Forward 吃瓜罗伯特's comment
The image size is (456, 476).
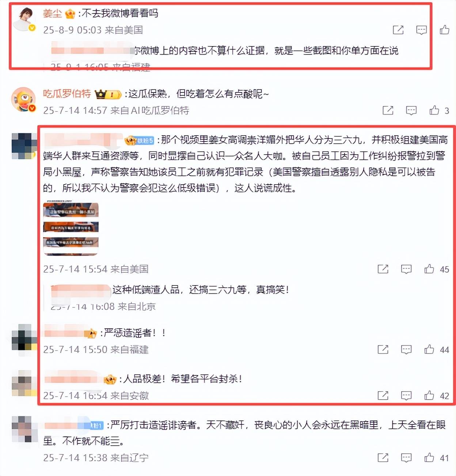388,110
